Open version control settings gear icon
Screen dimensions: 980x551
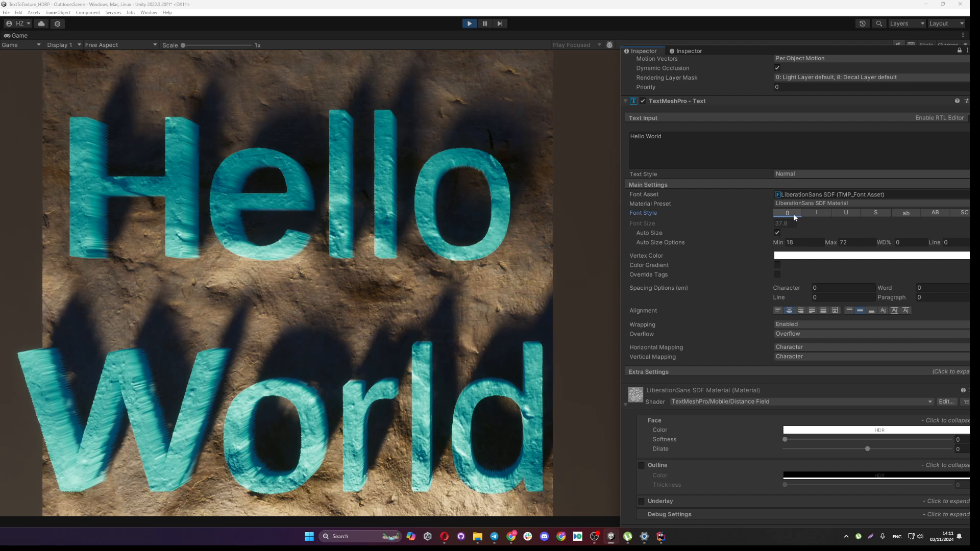57,23
